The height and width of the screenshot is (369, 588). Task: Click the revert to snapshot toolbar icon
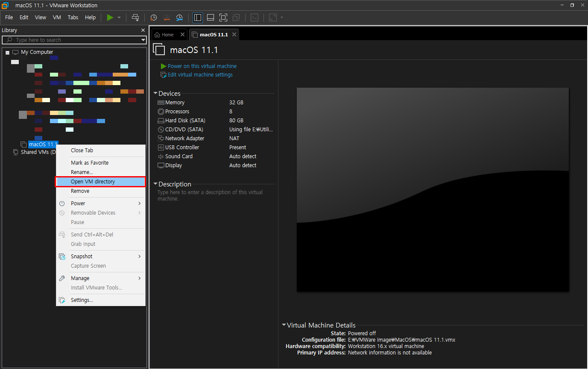tap(167, 18)
